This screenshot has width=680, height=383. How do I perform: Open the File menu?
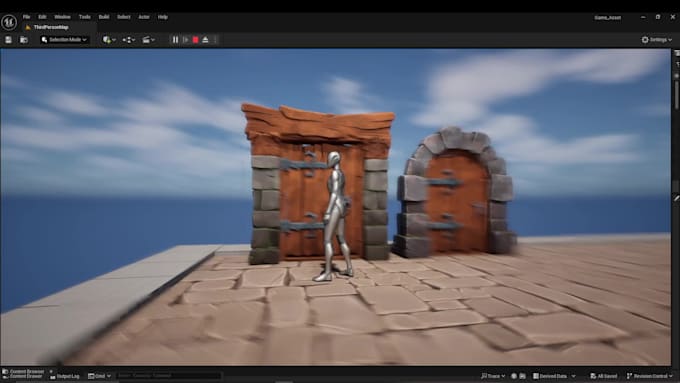tap(26, 17)
